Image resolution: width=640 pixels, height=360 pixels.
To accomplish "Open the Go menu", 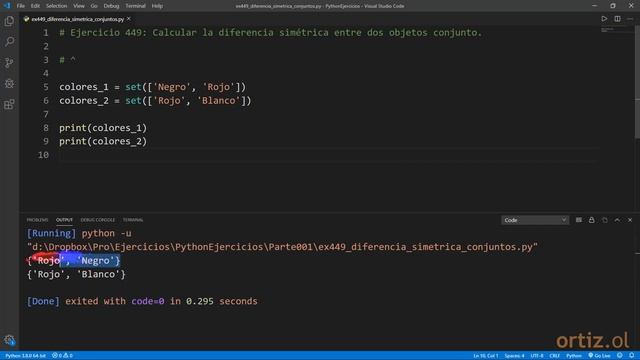I will click(94, 6).
